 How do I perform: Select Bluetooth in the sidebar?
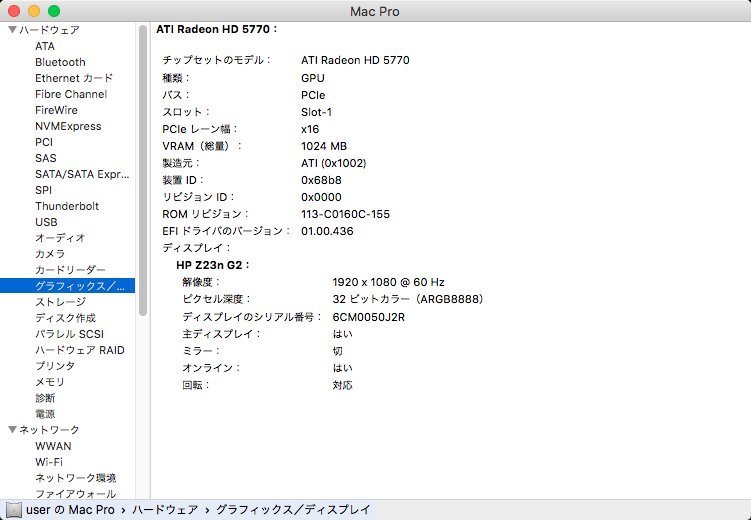[x=60, y=62]
